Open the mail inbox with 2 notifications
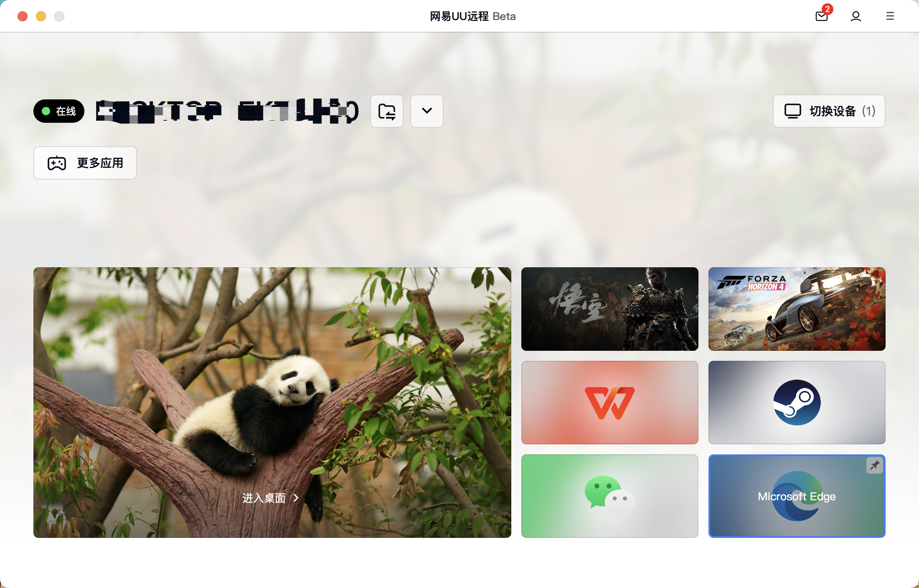 click(822, 16)
